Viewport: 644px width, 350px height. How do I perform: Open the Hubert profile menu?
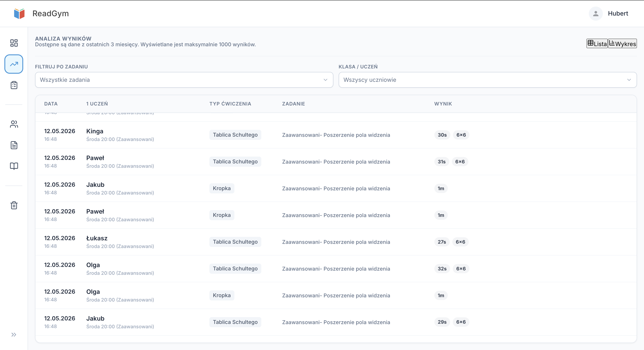(609, 14)
